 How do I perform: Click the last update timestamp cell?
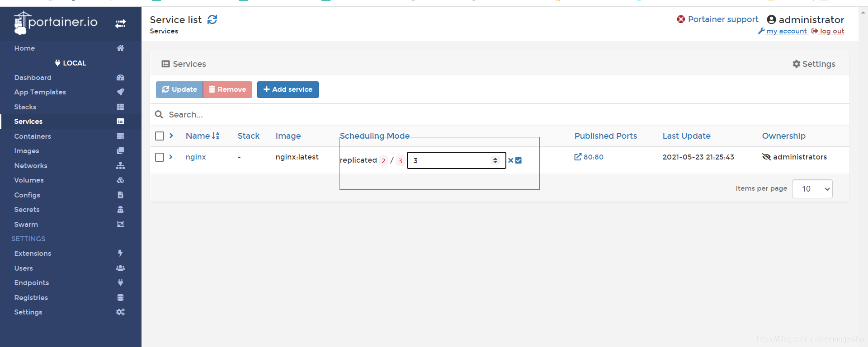click(x=698, y=157)
